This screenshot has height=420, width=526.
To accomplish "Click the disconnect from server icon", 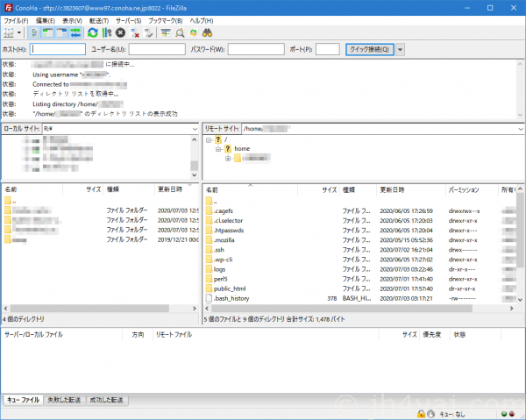I will point(134,32).
